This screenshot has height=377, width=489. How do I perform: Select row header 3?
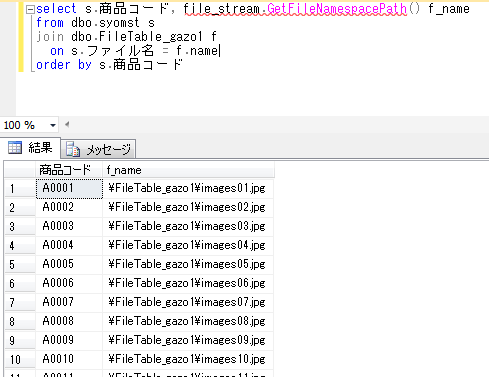click(x=20, y=227)
